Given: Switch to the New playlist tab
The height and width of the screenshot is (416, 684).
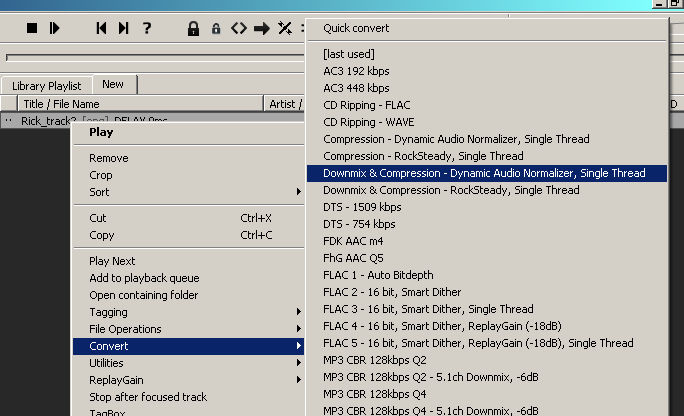Looking at the screenshot, I should point(115,84).
